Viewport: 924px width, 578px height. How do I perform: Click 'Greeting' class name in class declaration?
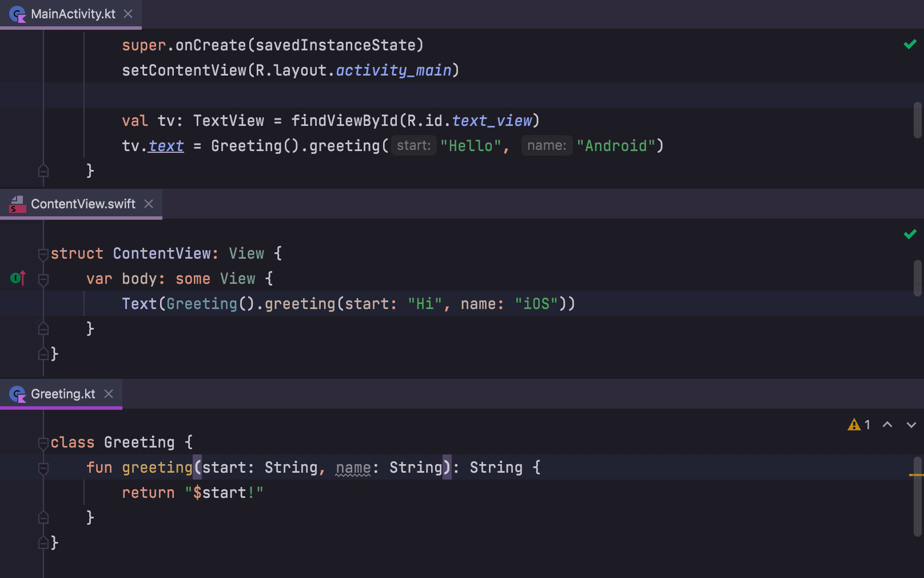tap(139, 442)
